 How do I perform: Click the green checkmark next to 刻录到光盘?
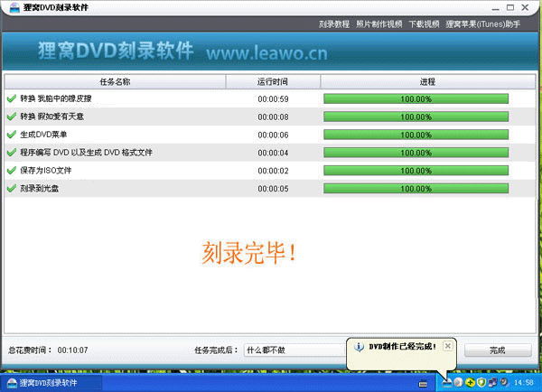[x=12, y=189]
